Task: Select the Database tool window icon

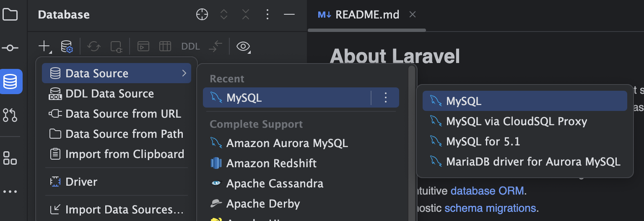Action: (10, 82)
